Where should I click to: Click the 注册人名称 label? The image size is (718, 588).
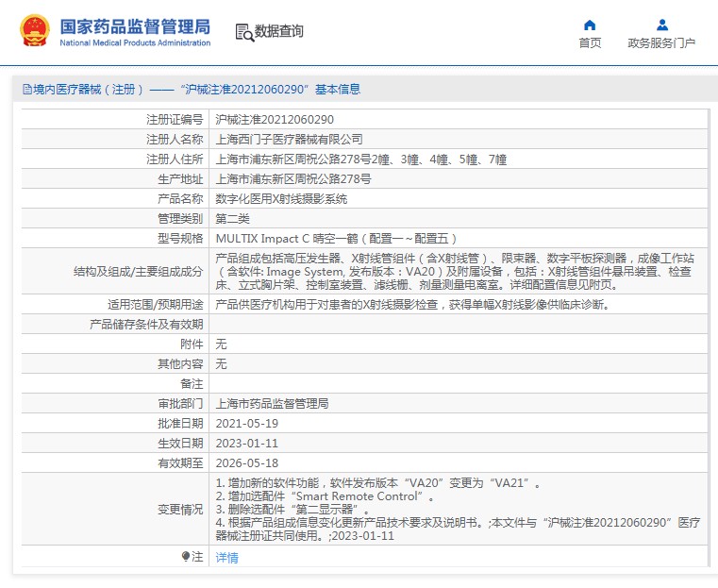[x=175, y=140]
